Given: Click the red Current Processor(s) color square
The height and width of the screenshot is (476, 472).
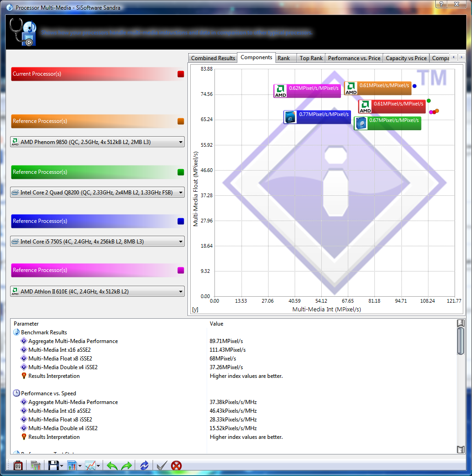Looking at the screenshot, I should point(181,74).
